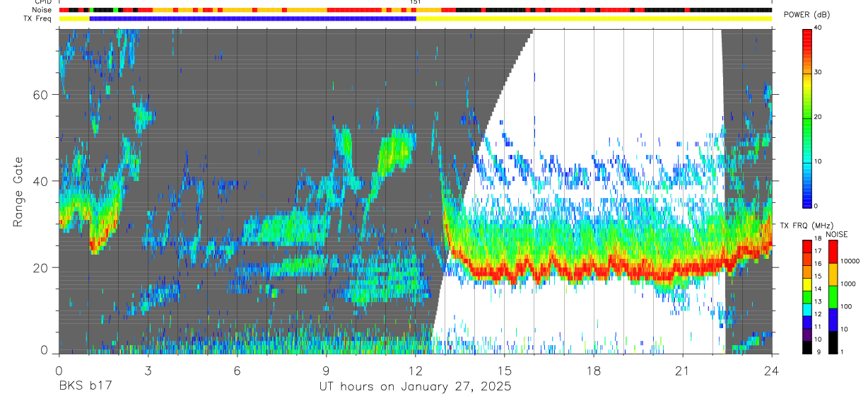Click the orange segment of the NOISE color scale

point(833,274)
